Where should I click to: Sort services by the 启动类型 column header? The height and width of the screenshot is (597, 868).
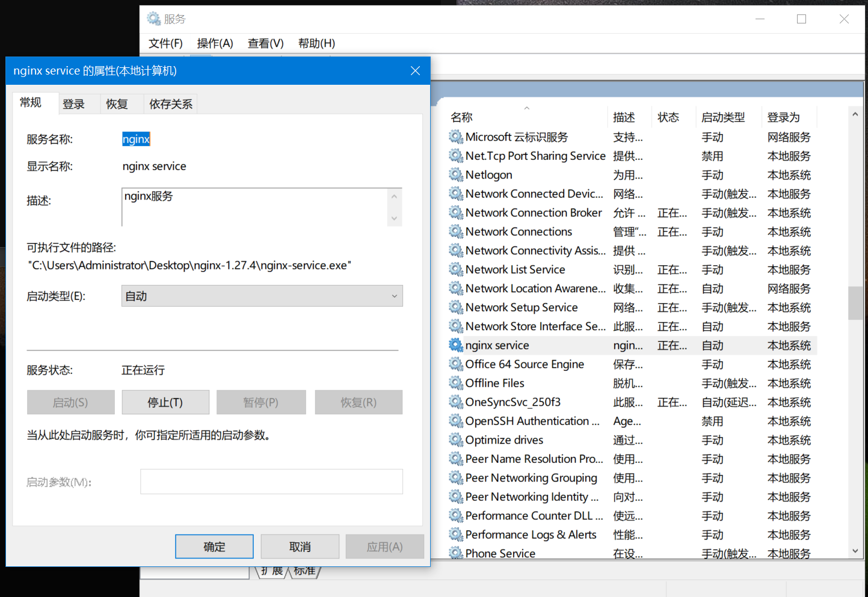[x=729, y=117]
